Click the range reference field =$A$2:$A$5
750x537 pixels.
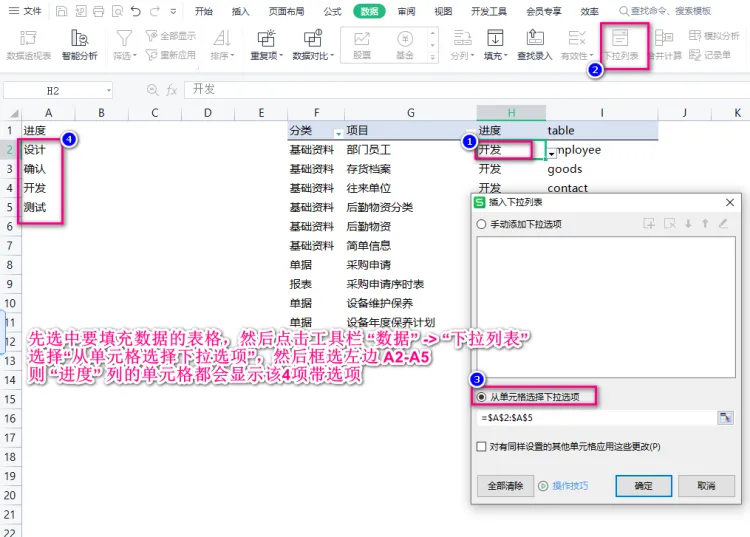[596, 418]
